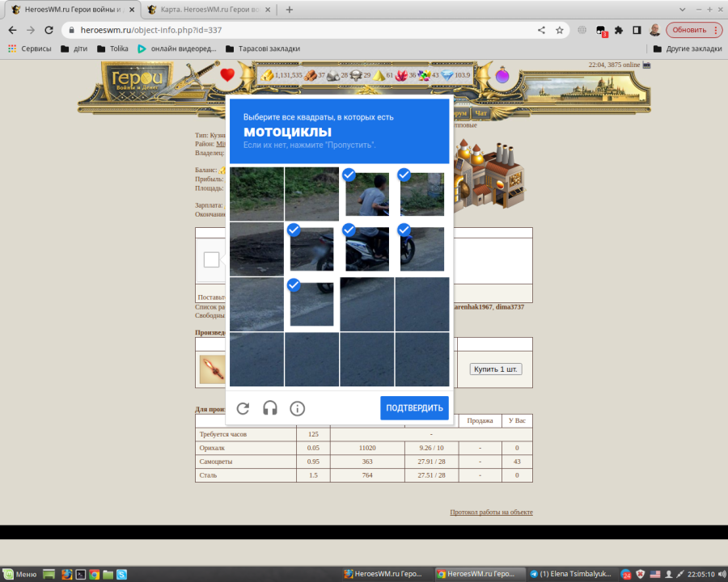Click the purple mana potion icon
The width and height of the screenshot is (728, 582).
(x=502, y=74)
